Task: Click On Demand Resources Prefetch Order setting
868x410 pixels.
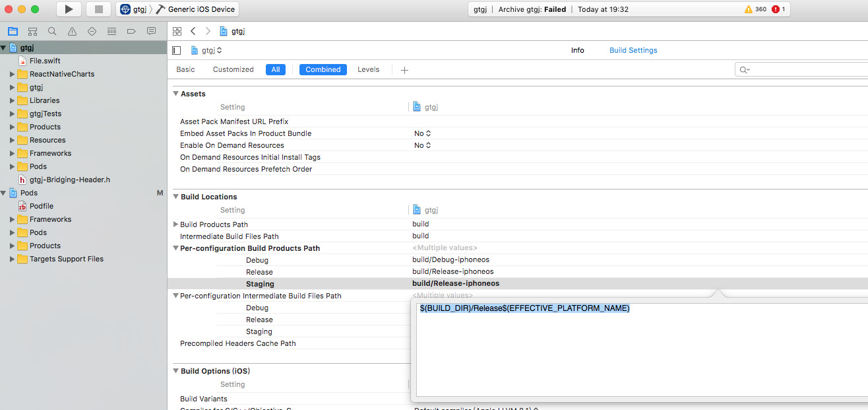Action: coord(246,169)
